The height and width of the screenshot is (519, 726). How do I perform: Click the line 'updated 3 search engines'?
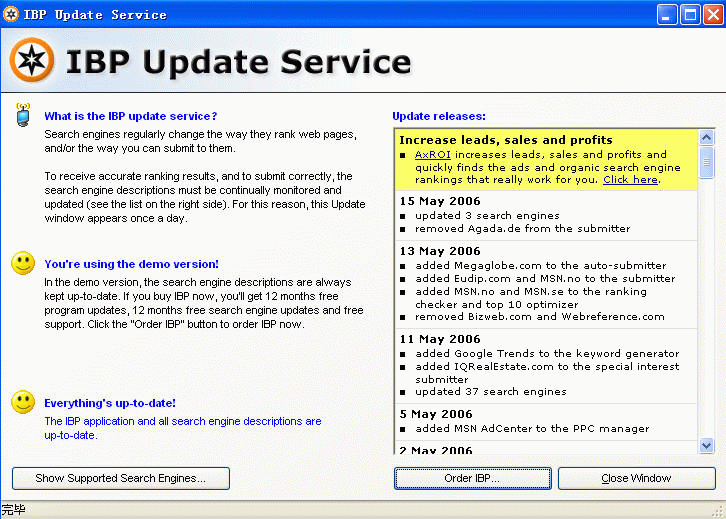click(487, 216)
